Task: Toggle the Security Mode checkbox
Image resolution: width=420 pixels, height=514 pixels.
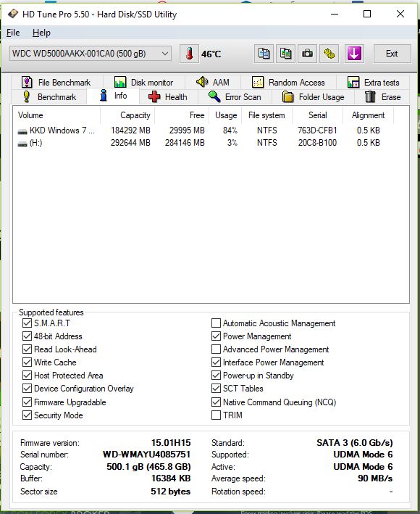Action: (27, 415)
